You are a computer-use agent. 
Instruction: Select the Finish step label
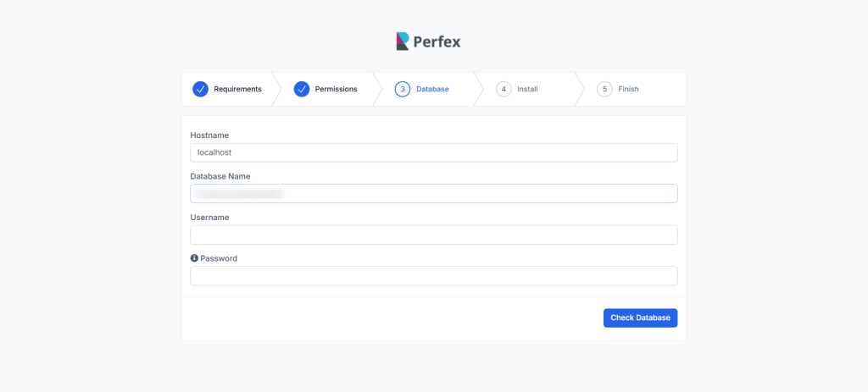click(628, 89)
